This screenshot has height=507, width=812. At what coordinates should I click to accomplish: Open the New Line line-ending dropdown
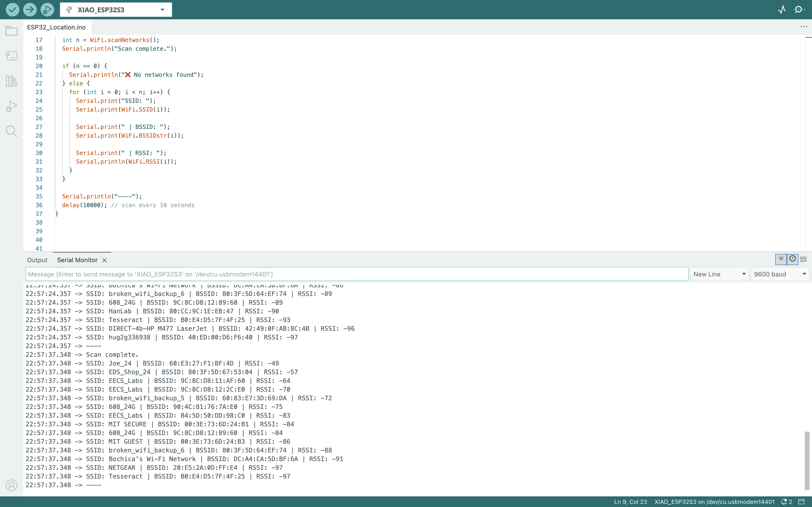[x=719, y=274]
